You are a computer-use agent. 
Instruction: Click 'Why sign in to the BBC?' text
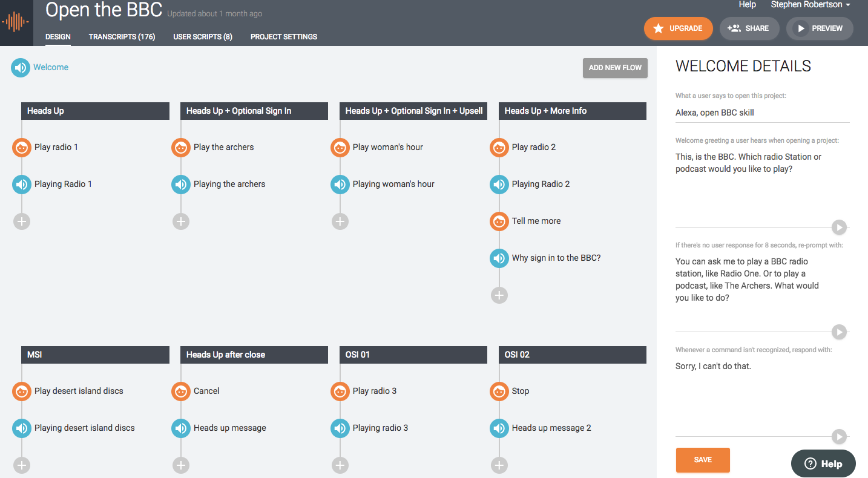(x=556, y=258)
